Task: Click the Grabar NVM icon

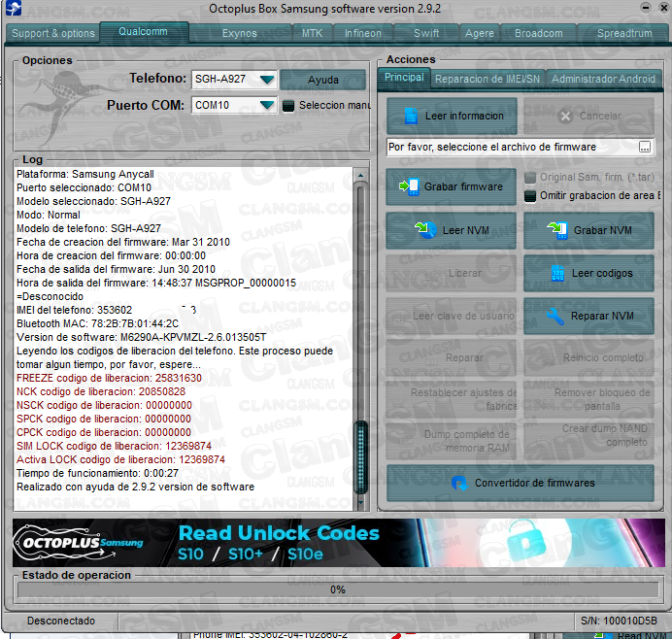Action: pyautogui.click(x=557, y=230)
